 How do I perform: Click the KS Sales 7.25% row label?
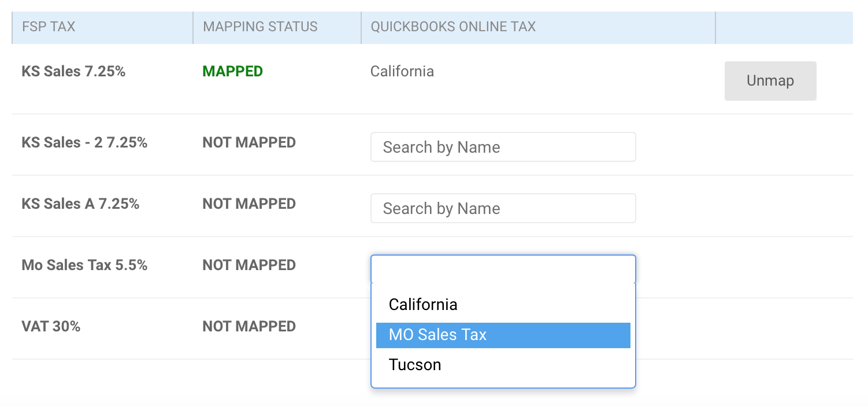pyautogui.click(x=73, y=72)
